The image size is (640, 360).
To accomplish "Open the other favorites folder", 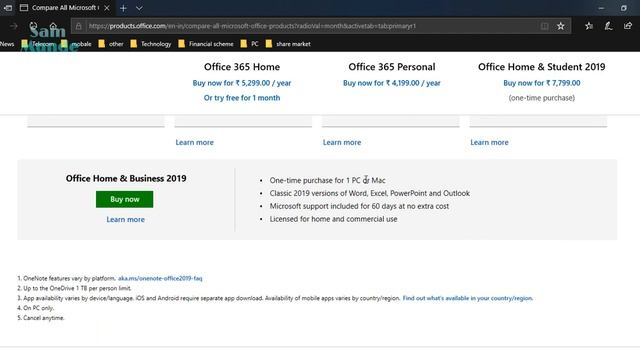I will point(111,44).
